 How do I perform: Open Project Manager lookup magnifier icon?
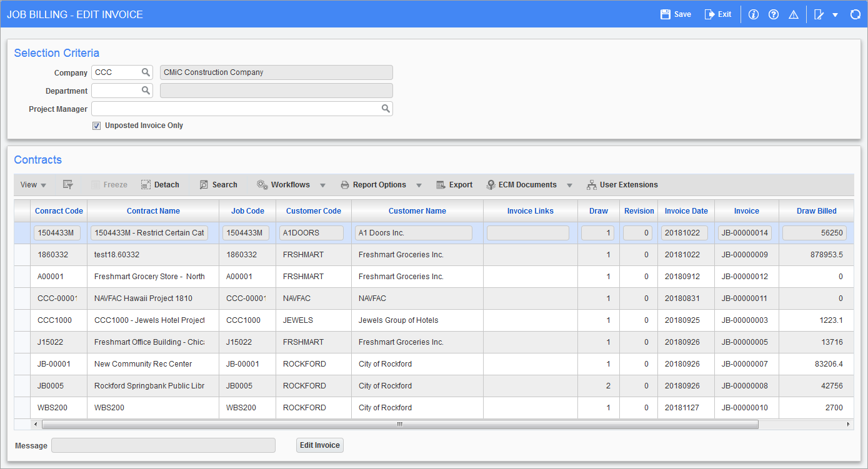point(386,109)
